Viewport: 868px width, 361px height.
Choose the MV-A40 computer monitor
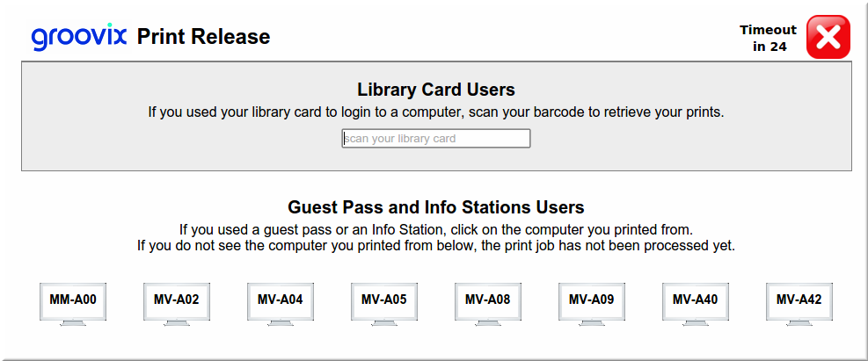(696, 300)
